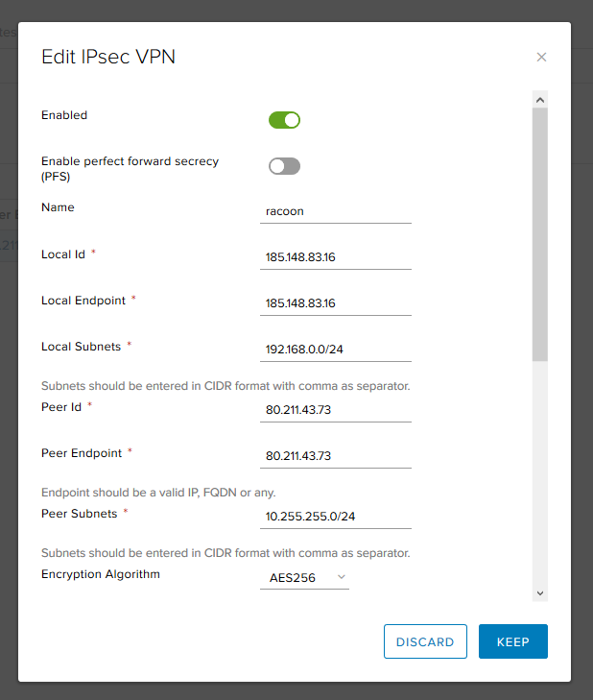Click the dialog scrollbar thumb

point(540,234)
